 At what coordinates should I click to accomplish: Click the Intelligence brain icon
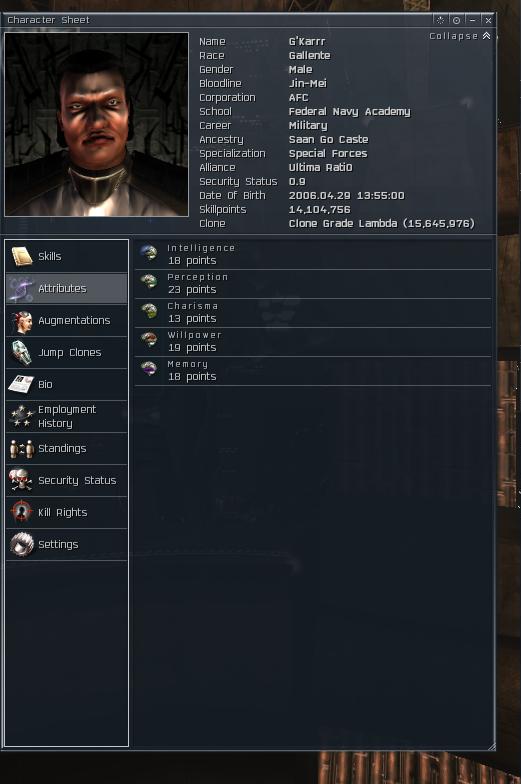149,254
